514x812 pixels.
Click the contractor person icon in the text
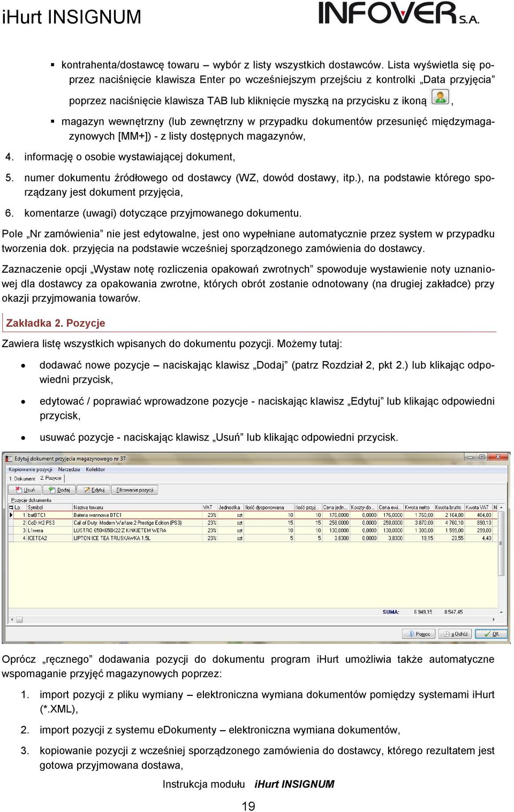[440, 97]
